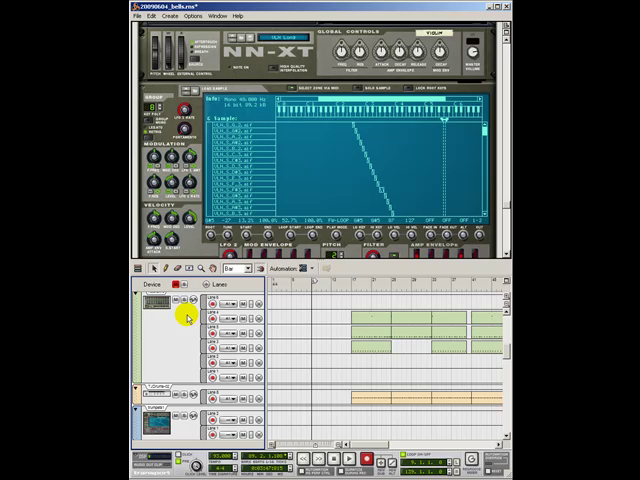Click the Amp Envelope Attack global knob
Viewport: 640px width, 480px height.
click(381, 51)
